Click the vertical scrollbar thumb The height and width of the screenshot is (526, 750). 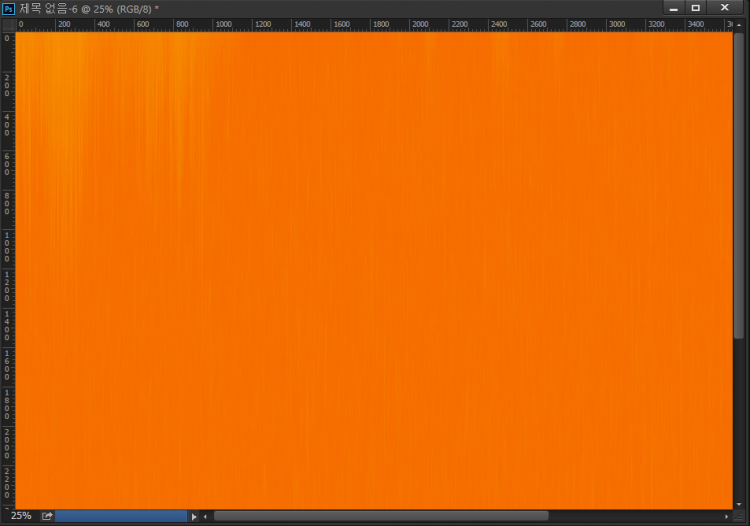[x=739, y=185]
